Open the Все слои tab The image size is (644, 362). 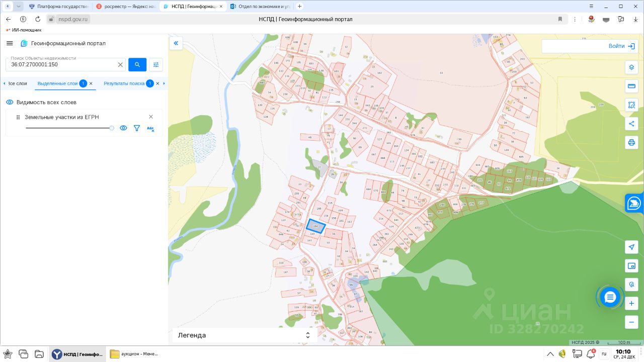click(x=17, y=83)
